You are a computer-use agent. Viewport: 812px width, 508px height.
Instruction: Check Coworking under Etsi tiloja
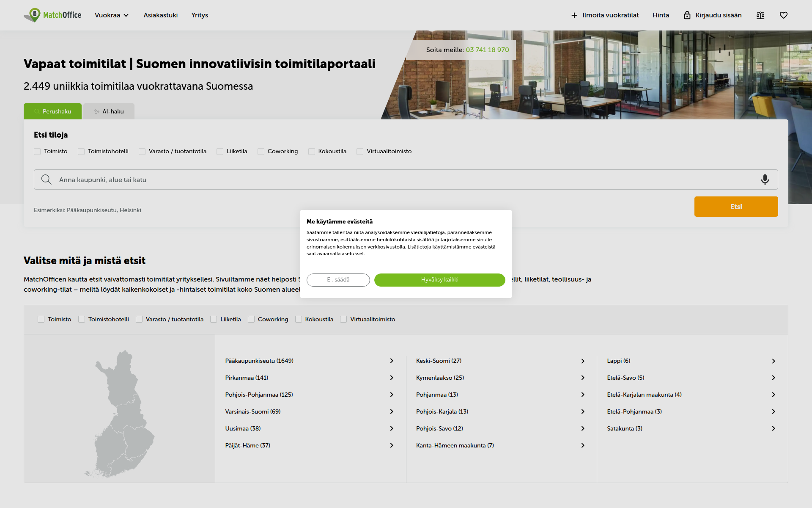click(x=261, y=152)
